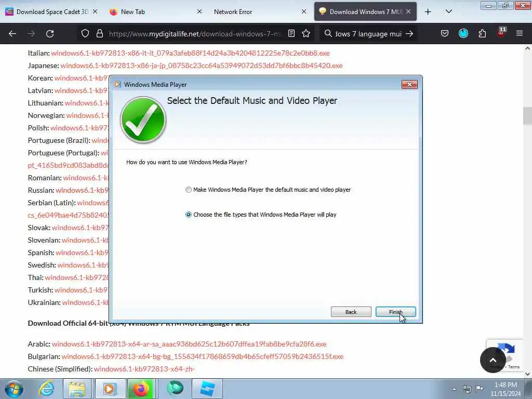532x399 pixels.
Task: Open the Spanish language pack link
Action: click(82, 253)
